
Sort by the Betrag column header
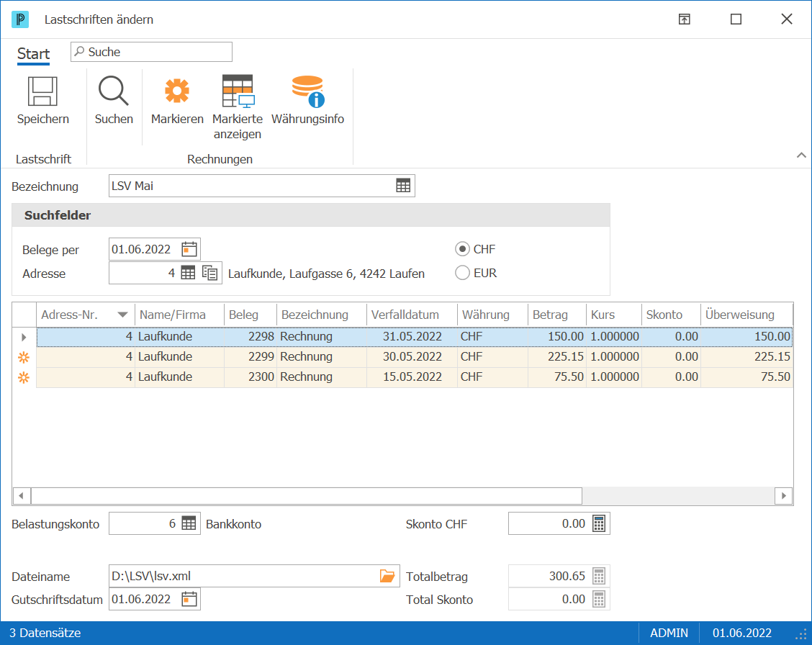coord(556,315)
